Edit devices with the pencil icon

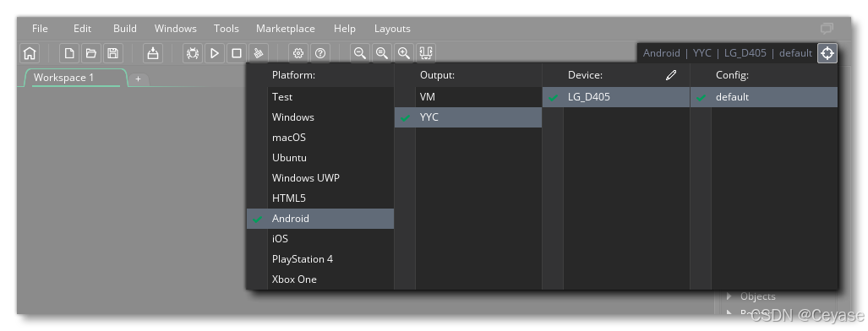coord(671,74)
